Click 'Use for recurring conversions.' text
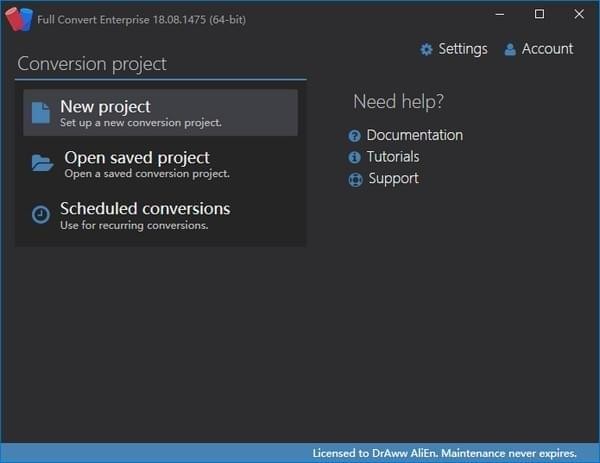 [x=134, y=225]
